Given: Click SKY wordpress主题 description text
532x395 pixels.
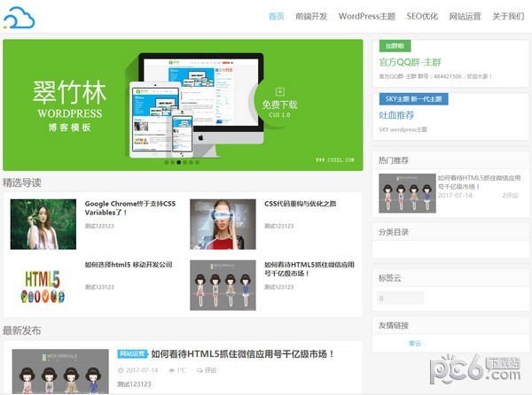Looking at the screenshot, I should point(403,129).
